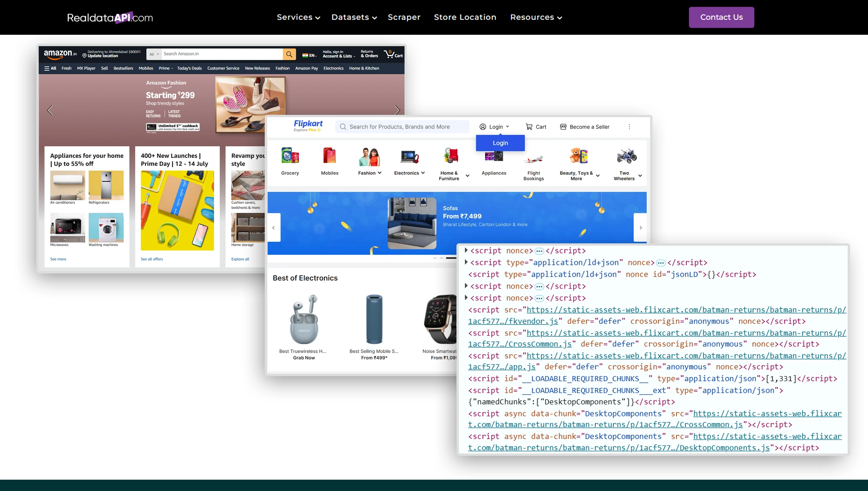868x491 pixels.
Task: Expand the Datasets dropdown menu
Action: click(x=354, y=17)
